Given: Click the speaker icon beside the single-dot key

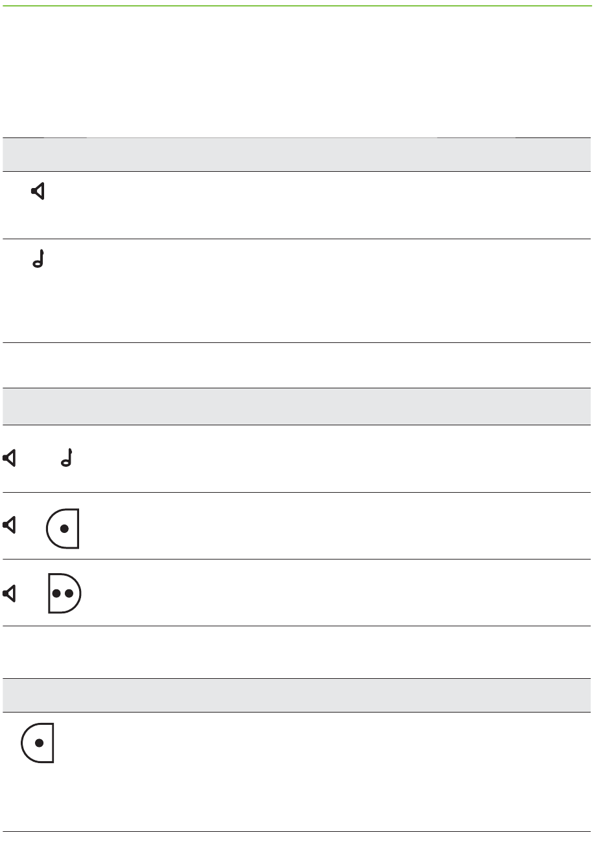Looking at the screenshot, I should point(9,525).
